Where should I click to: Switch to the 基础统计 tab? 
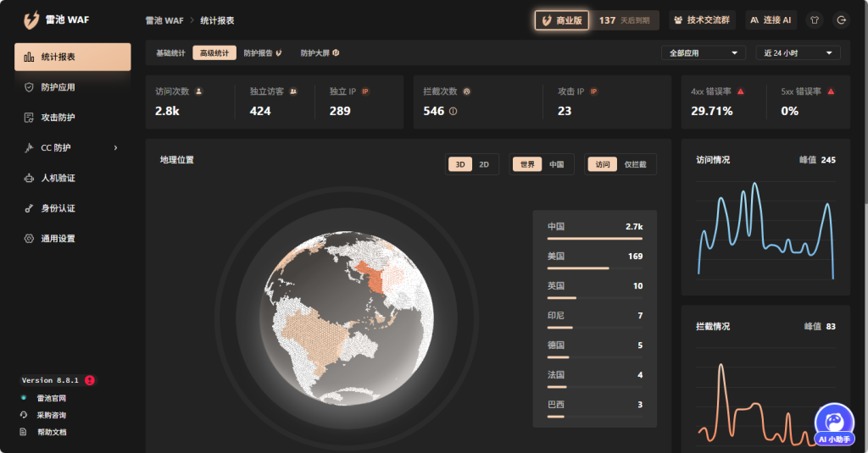(x=170, y=53)
